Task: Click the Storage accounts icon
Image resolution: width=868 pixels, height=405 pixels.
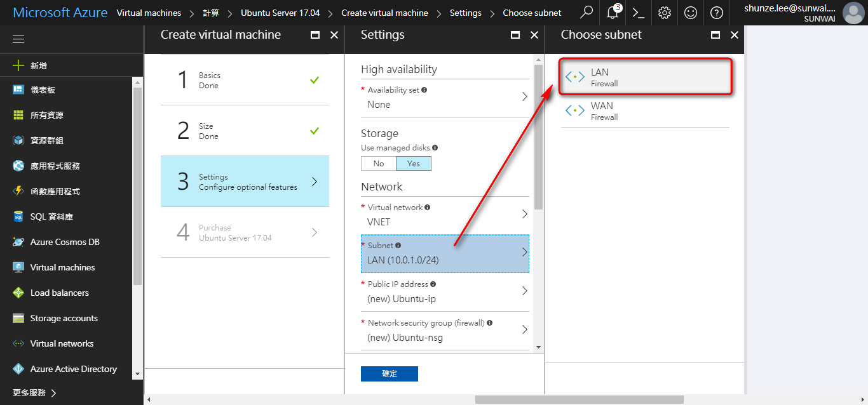Action: (x=18, y=318)
